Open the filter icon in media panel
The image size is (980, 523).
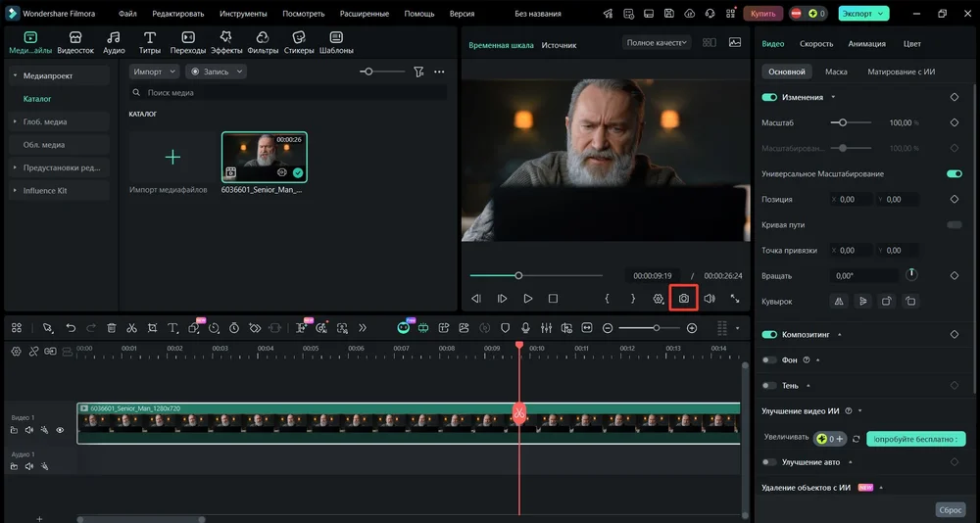(x=418, y=71)
